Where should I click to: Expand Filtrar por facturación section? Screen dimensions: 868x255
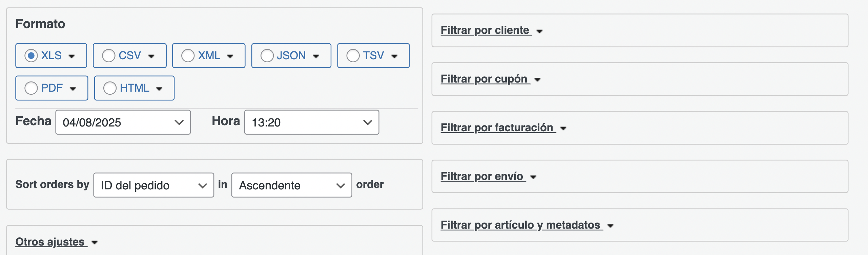pos(503,128)
